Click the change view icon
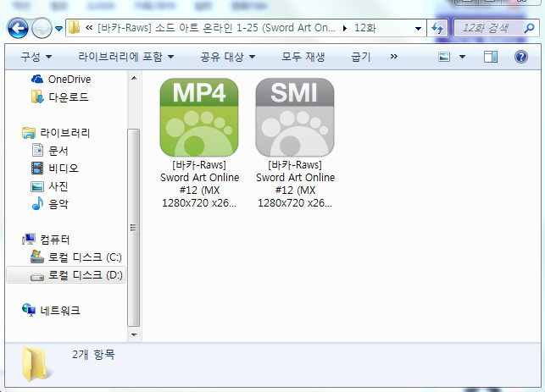Image resolution: width=545 pixels, height=392 pixels. [x=444, y=57]
